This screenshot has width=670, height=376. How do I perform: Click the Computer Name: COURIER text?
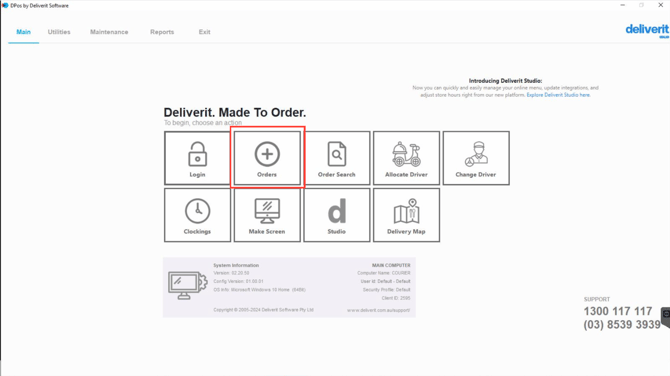click(384, 273)
